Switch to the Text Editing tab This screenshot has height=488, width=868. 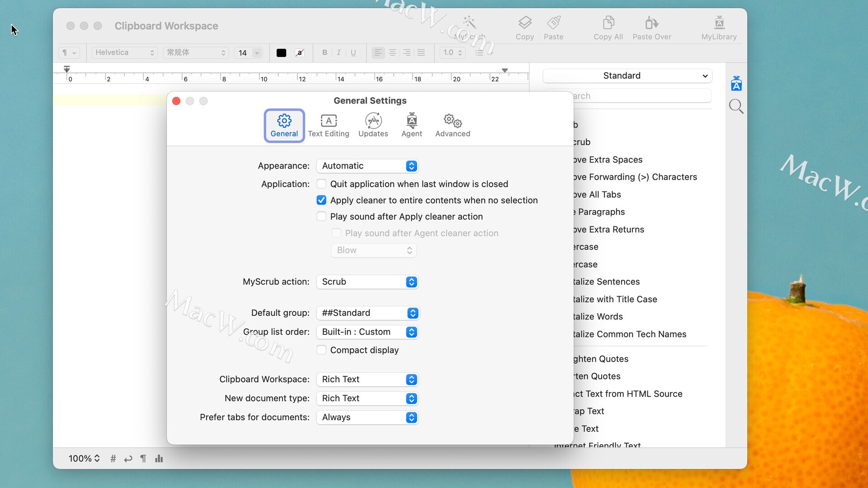329,126
